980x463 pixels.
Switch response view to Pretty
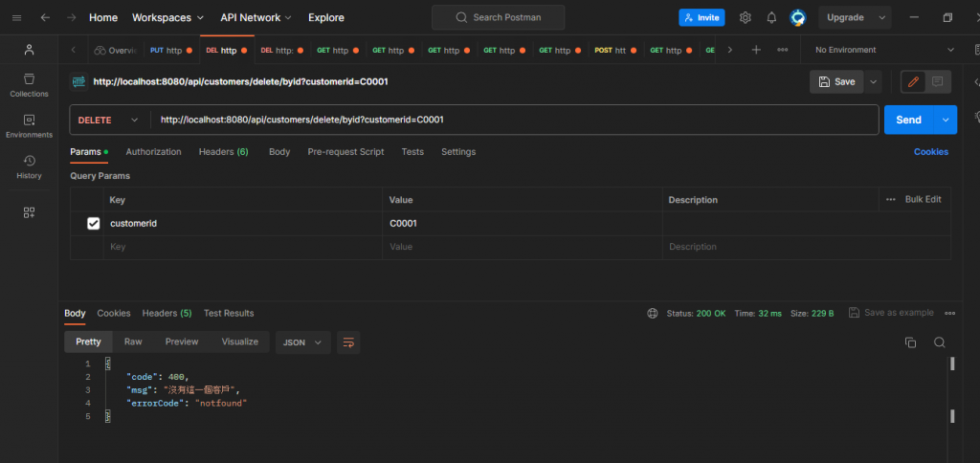[x=88, y=342]
